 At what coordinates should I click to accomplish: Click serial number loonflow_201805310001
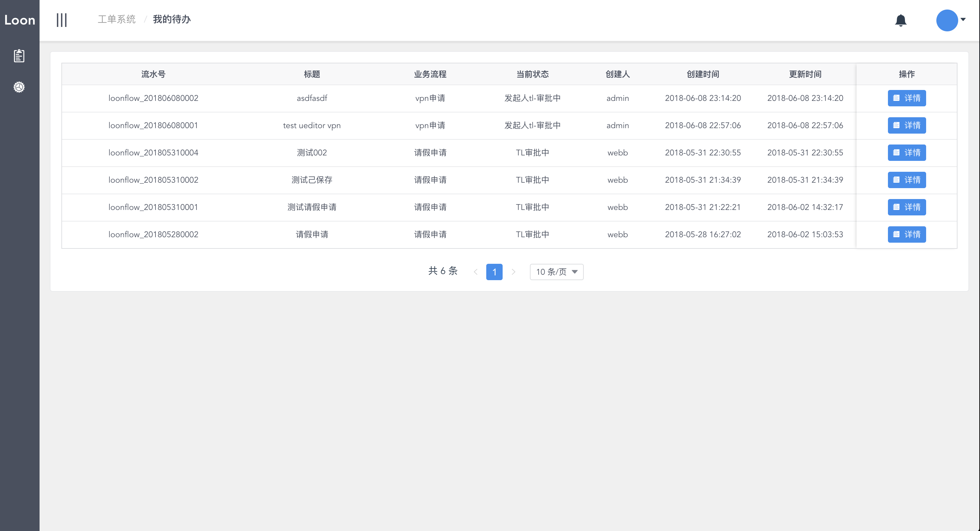(x=153, y=207)
